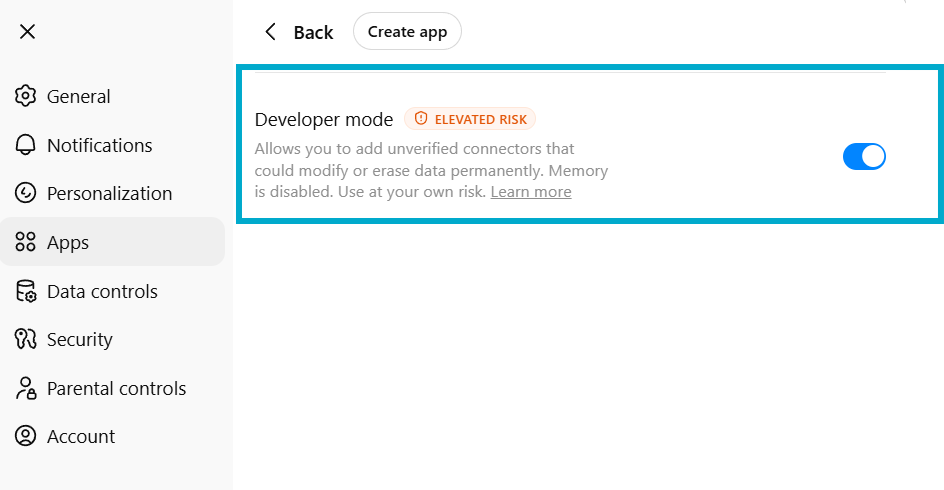Open the Learn more link
The width and height of the screenshot is (944, 490).
pyautogui.click(x=531, y=192)
